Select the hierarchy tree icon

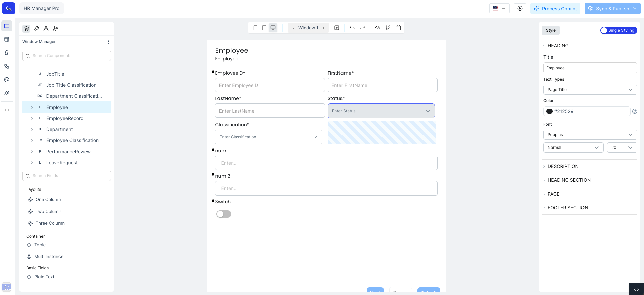[46, 29]
